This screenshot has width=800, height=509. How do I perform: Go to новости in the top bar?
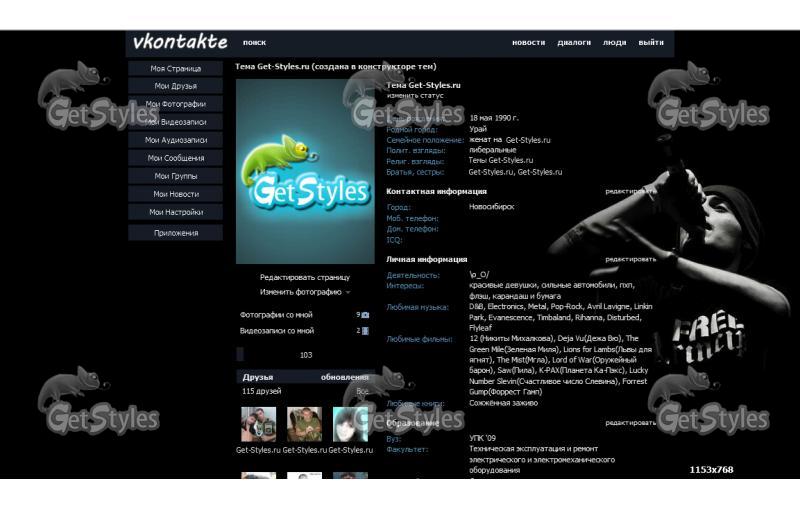coord(529,42)
